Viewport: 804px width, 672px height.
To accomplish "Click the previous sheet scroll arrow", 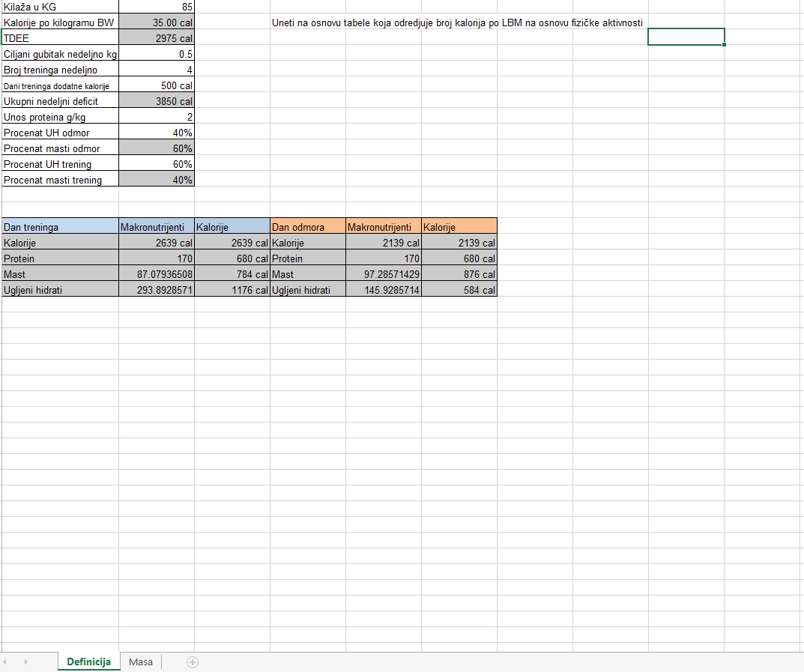I will click(5, 662).
